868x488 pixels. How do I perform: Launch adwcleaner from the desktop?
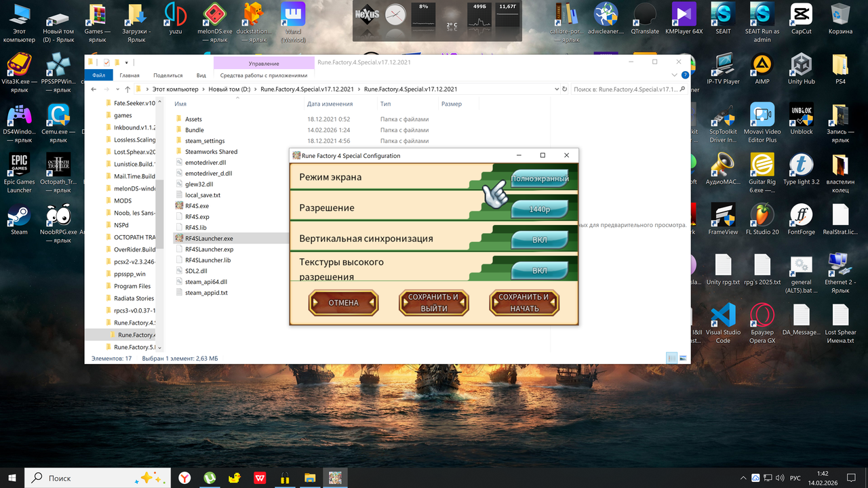(x=605, y=18)
